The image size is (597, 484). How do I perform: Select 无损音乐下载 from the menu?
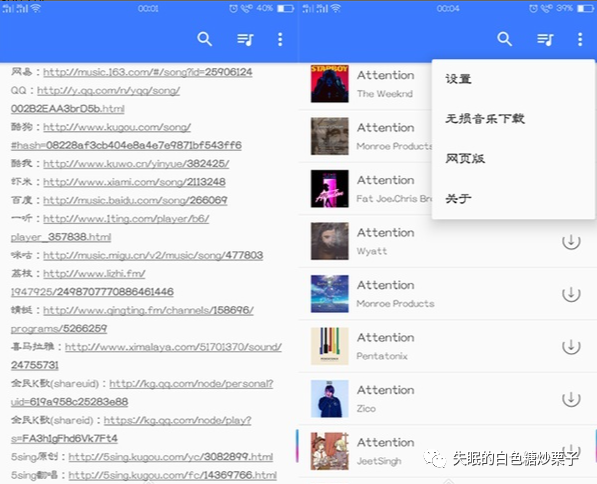click(513, 119)
